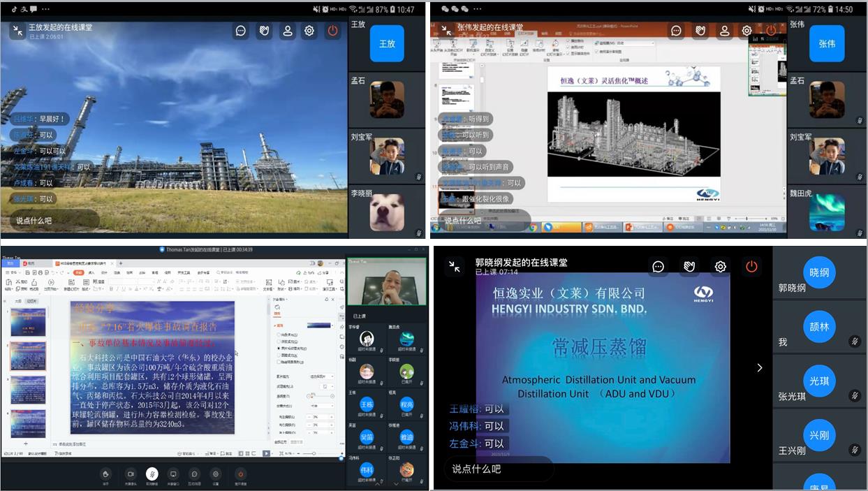The height and width of the screenshot is (491, 868).
Task: Open settings gear in 郭晓纲's classroom
Action: pos(720,266)
